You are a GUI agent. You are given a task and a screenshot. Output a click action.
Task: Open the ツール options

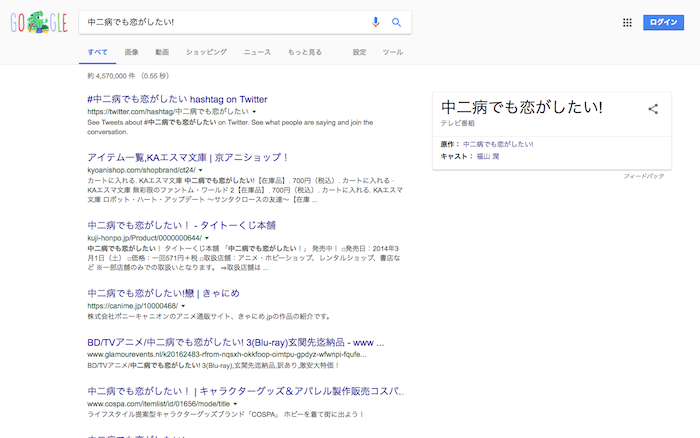coord(393,51)
